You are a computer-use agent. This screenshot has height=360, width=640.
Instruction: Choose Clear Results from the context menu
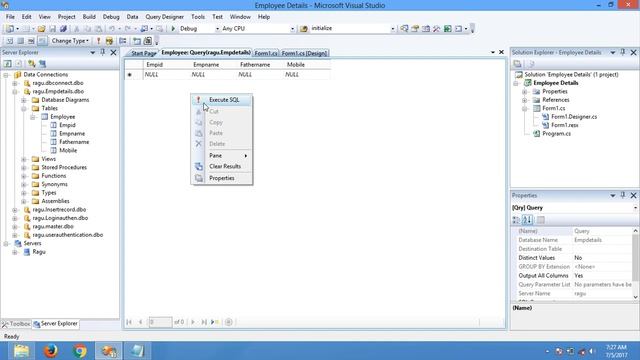pyautogui.click(x=222, y=167)
